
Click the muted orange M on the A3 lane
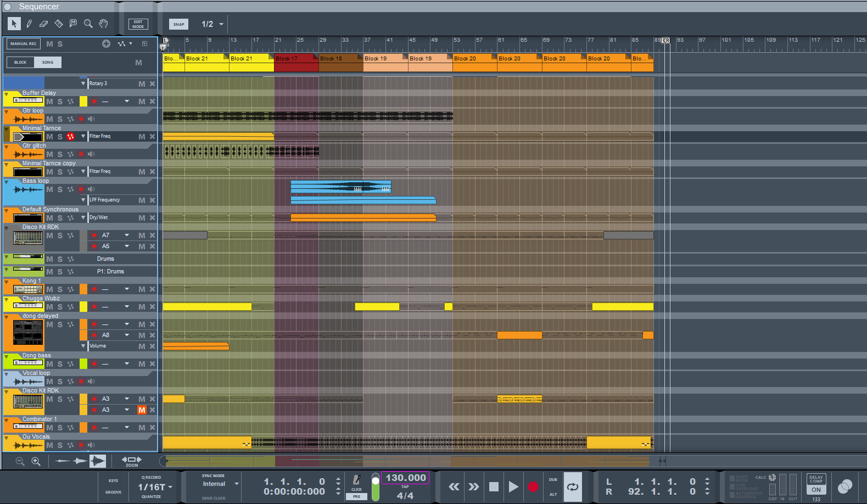[x=142, y=410]
